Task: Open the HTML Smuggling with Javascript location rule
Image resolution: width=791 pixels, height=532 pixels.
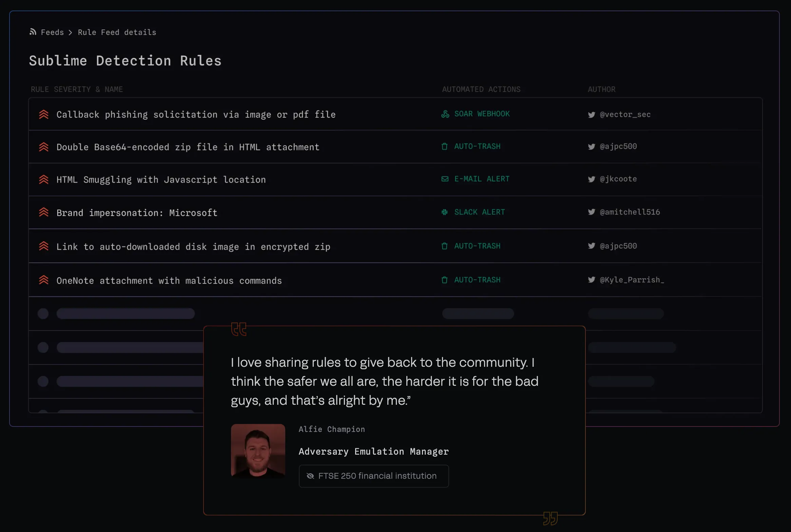Action: 161,179
